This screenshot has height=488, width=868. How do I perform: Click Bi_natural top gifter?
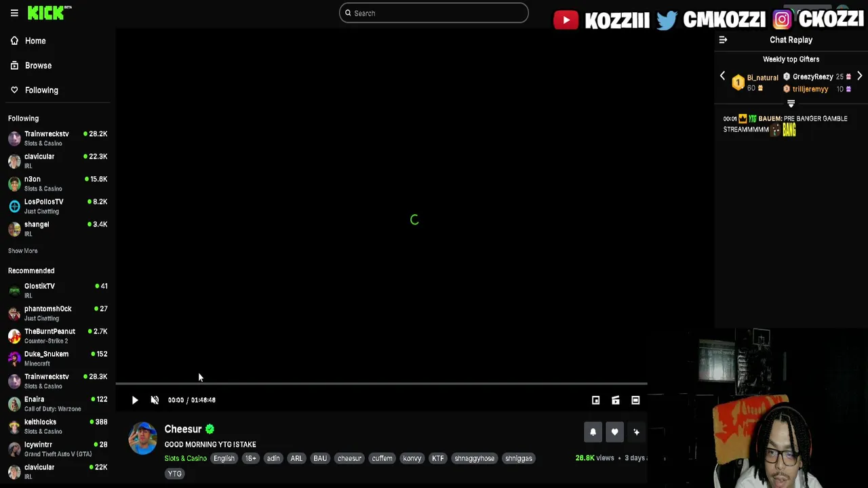pos(762,78)
